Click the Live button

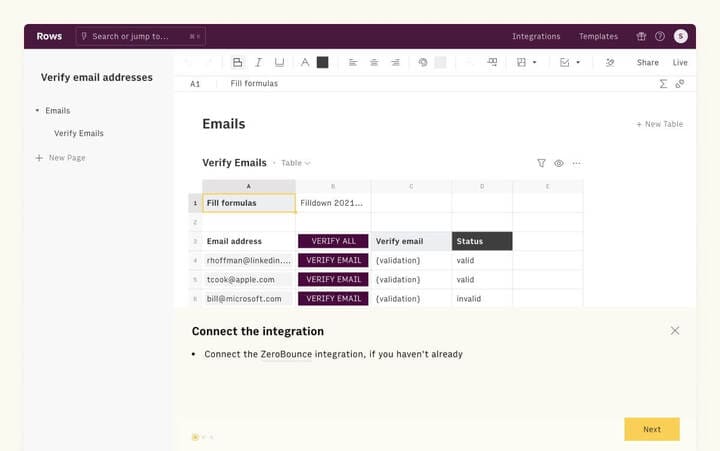tap(680, 62)
